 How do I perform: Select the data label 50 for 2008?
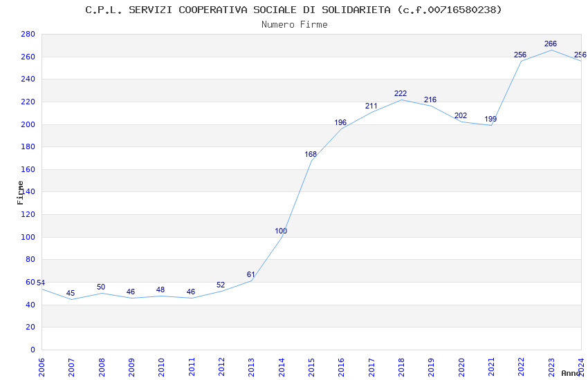click(x=101, y=287)
